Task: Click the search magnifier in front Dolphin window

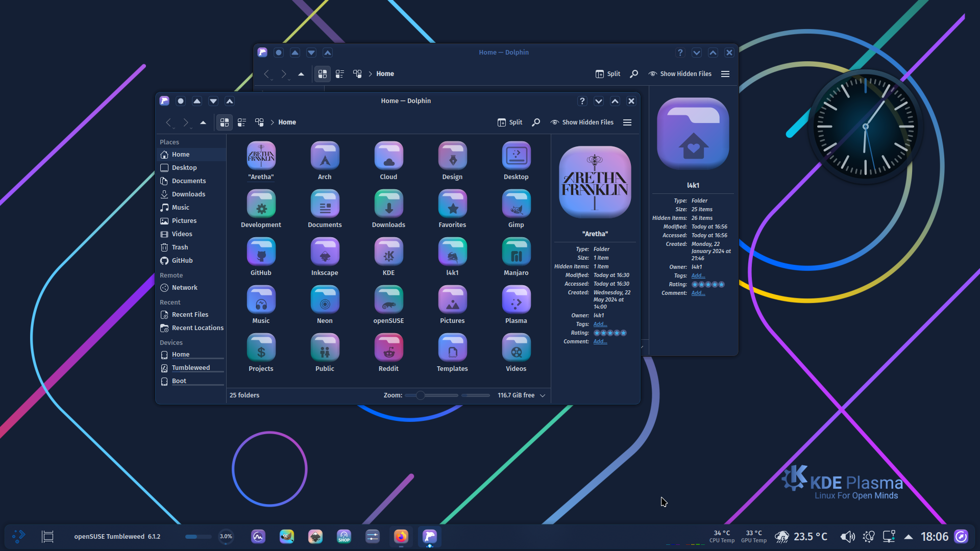Action: click(536, 122)
